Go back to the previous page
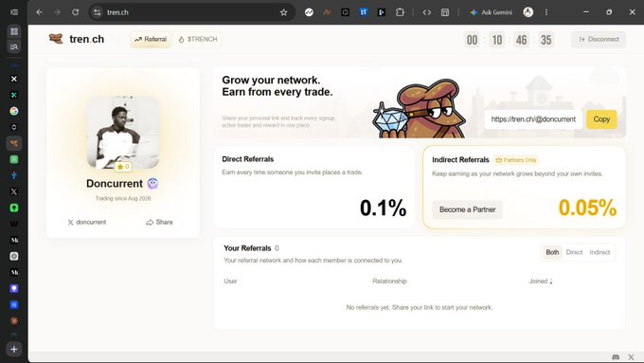Viewport: 644px width, 363px height. pos(39,12)
